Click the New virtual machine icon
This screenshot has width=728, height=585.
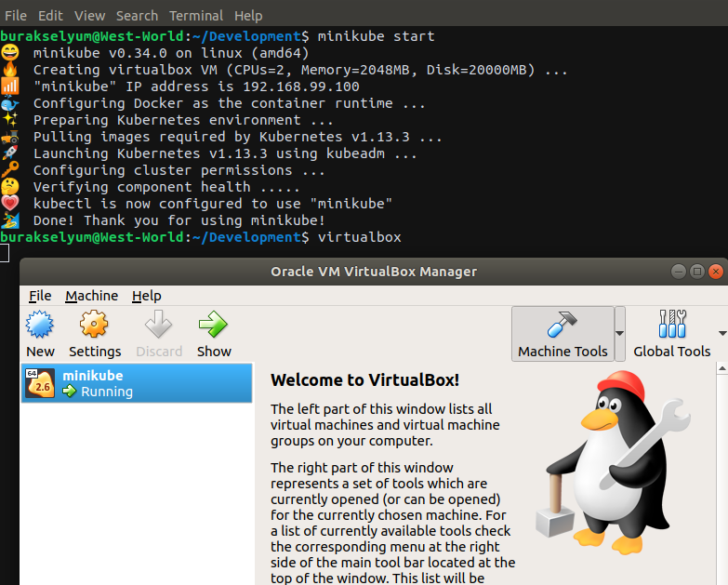tap(40, 326)
